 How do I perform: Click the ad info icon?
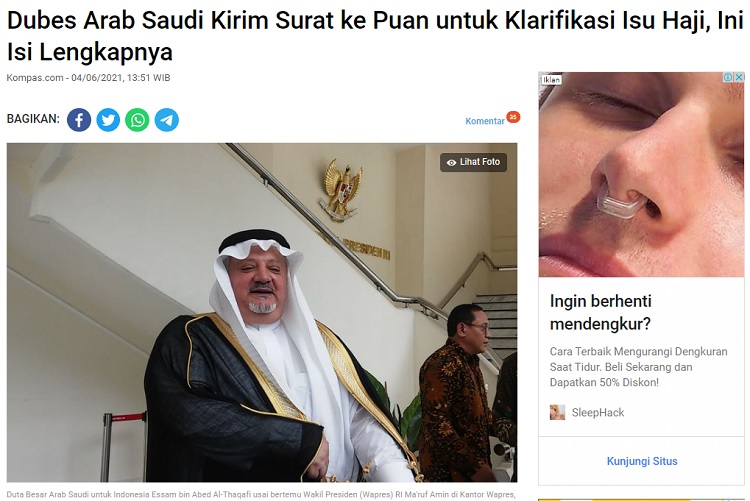[x=728, y=77]
